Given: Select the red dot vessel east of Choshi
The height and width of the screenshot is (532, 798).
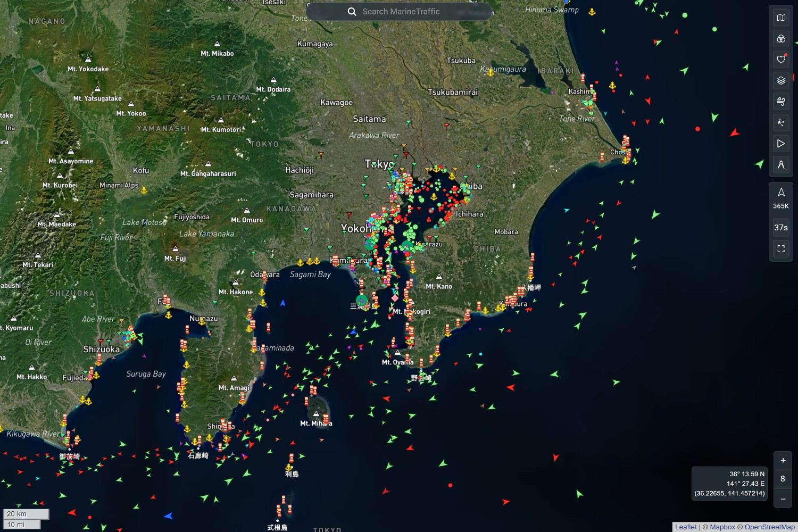Looking at the screenshot, I should [697, 129].
